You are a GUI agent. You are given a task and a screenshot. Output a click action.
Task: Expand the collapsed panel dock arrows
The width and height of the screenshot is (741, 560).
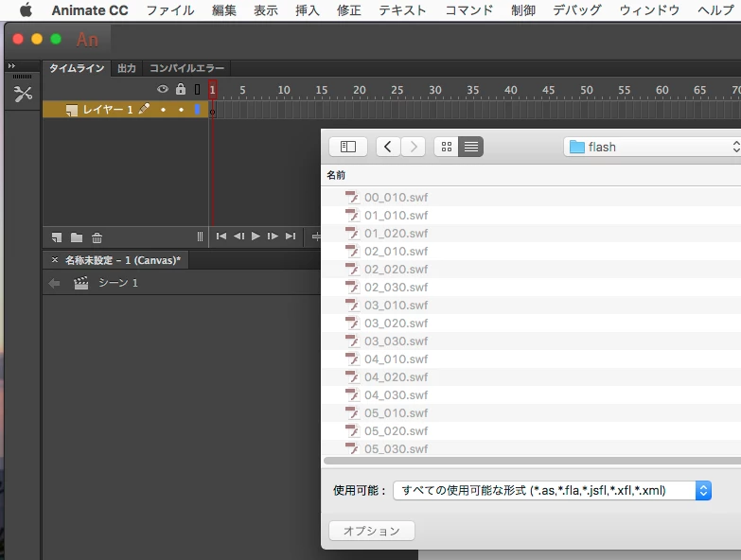(x=11, y=66)
